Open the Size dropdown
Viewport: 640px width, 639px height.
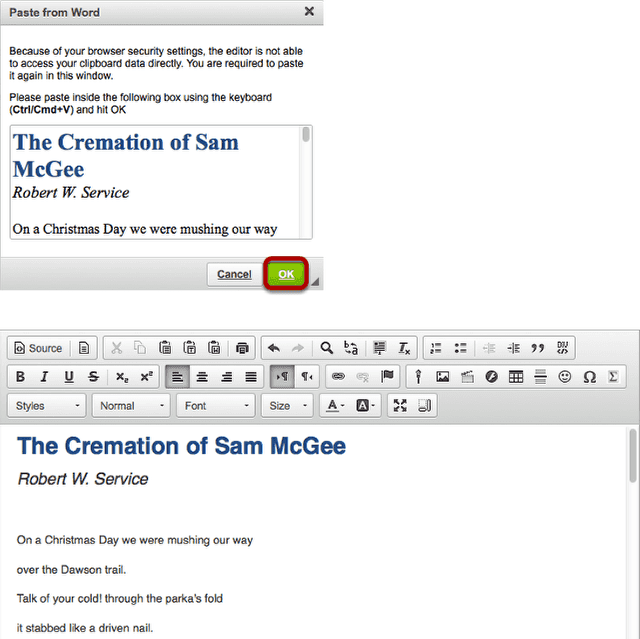point(287,406)
